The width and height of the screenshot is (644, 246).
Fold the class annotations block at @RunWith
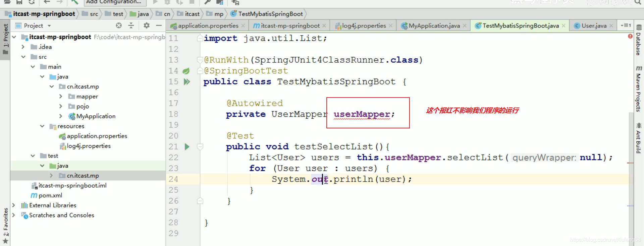pyautogui.click(x=200, y=60)
